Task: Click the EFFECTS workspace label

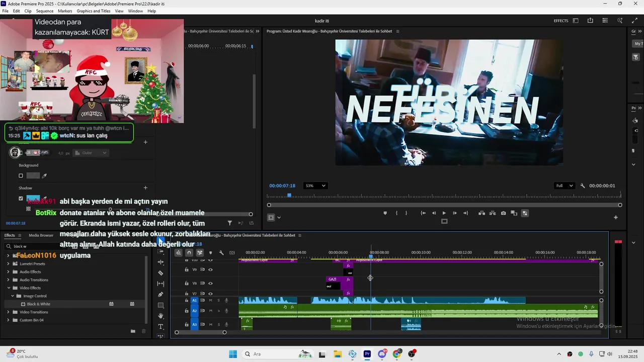Action: [561, 21]
